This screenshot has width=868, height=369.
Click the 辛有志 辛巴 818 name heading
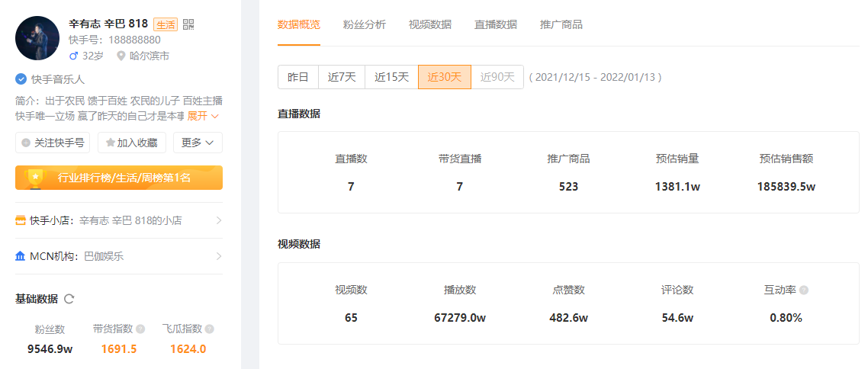pyautogui.click(x=108, y=24)
